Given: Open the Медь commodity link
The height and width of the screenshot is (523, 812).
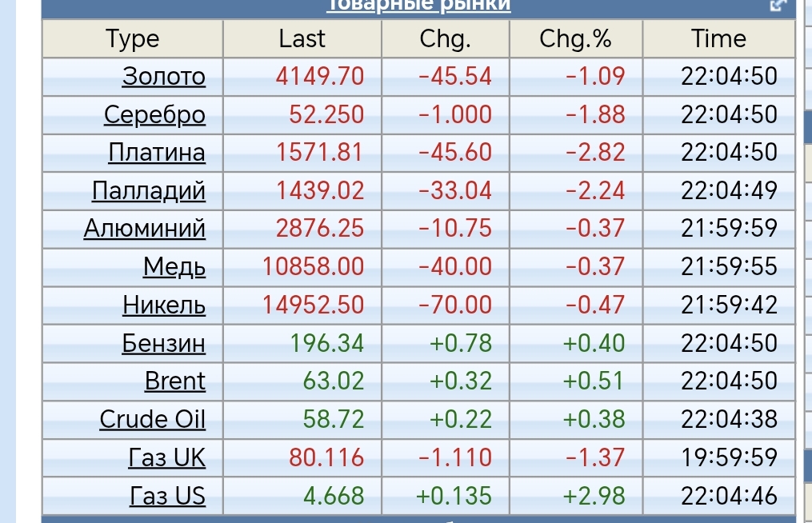Looking at the screenshot, I should click(174, 267).
